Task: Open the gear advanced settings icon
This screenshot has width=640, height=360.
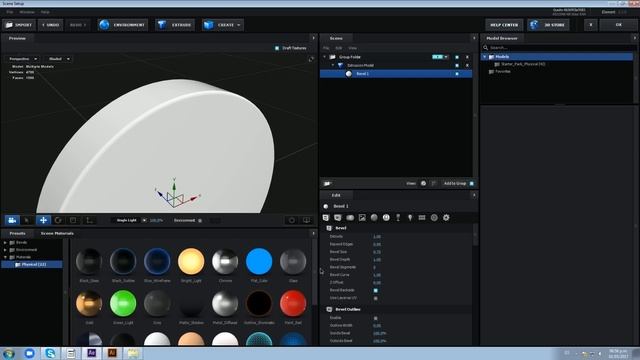Action: pos(446,218)
